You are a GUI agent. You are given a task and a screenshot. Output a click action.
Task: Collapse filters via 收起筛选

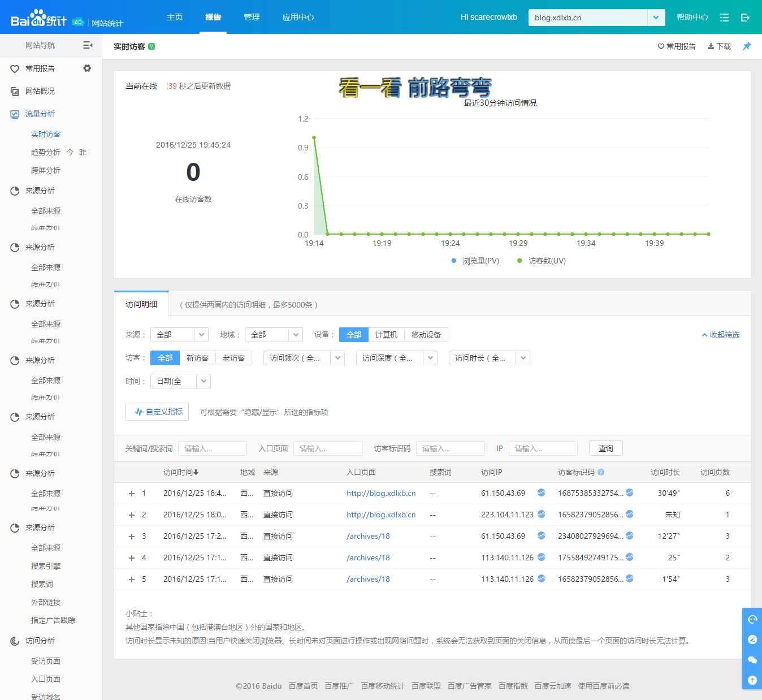click(x=721, y=335)
